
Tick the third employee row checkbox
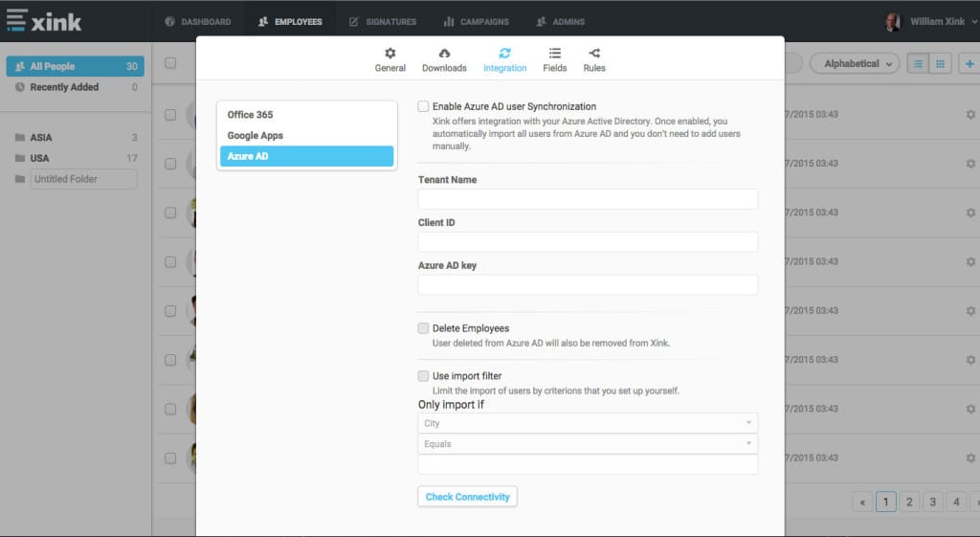pyautogui.click(x=170, y=213)
